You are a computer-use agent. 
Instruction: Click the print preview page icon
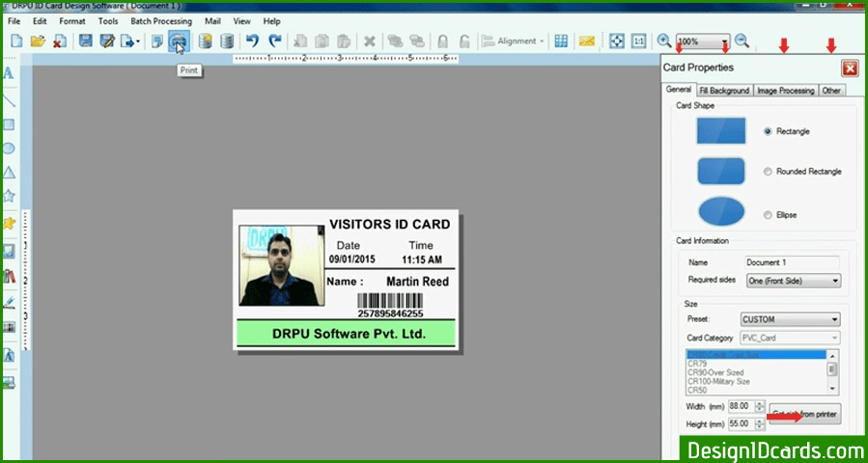157,41
